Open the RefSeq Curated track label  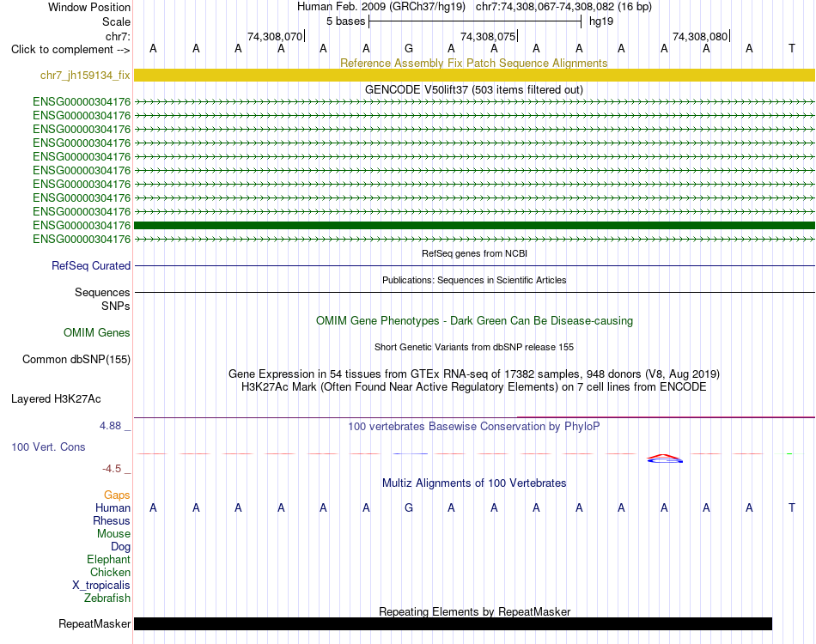coord(90,266)
